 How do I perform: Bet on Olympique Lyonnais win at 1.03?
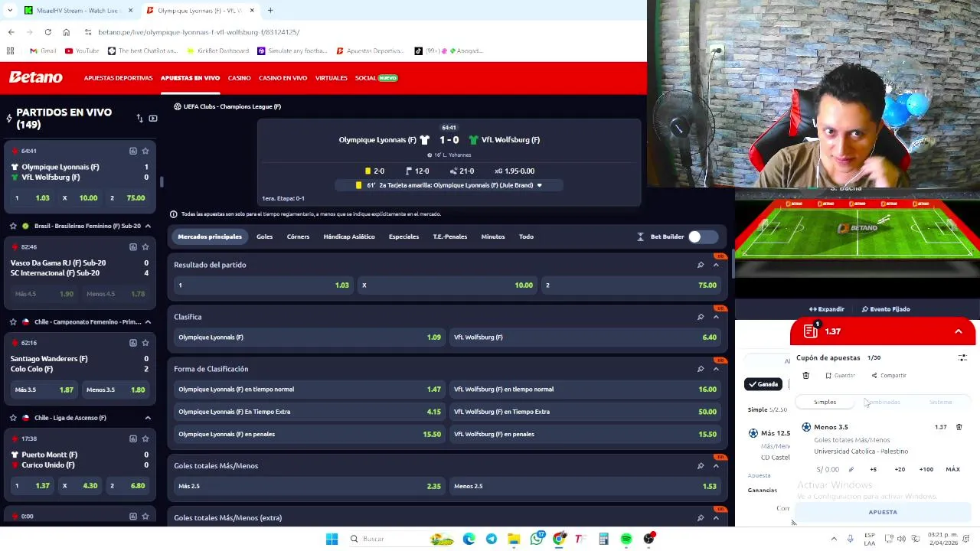click(263, 285)
